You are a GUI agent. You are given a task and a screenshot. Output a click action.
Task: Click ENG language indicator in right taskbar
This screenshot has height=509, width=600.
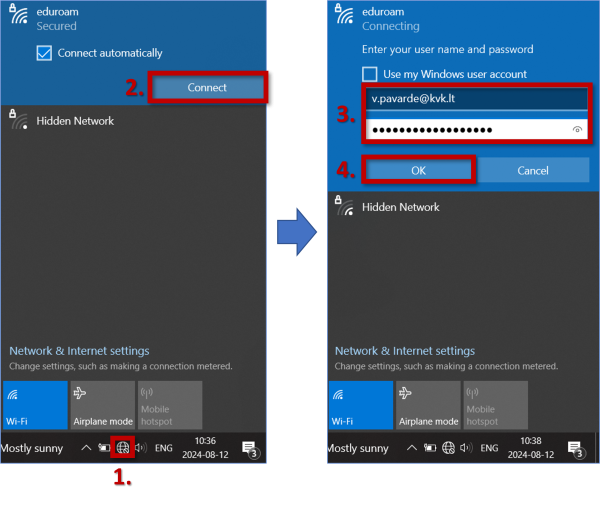coord(489,448)
